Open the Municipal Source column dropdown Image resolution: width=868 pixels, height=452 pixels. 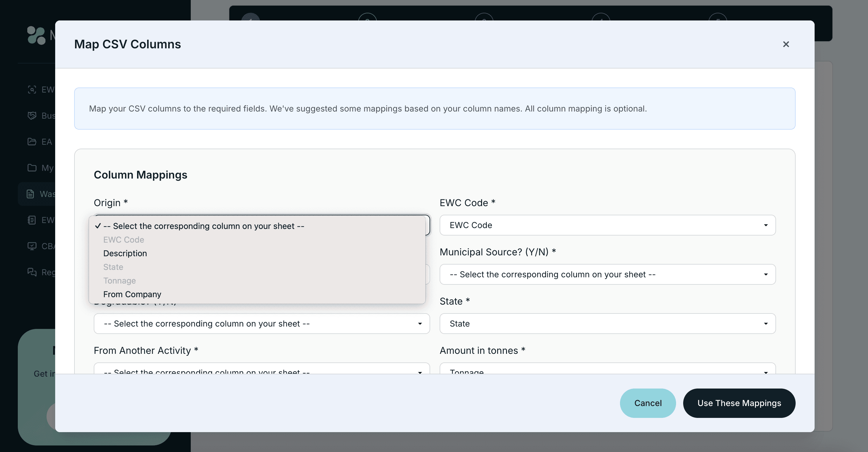point(607,274)
